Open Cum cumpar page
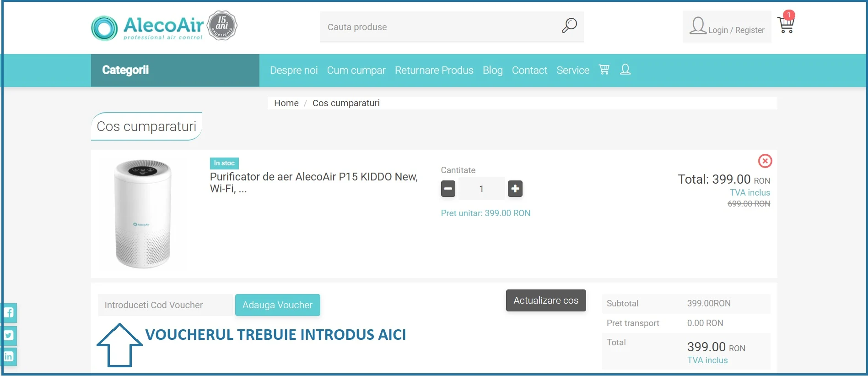The image size is (868, 376). pos(356,70)
